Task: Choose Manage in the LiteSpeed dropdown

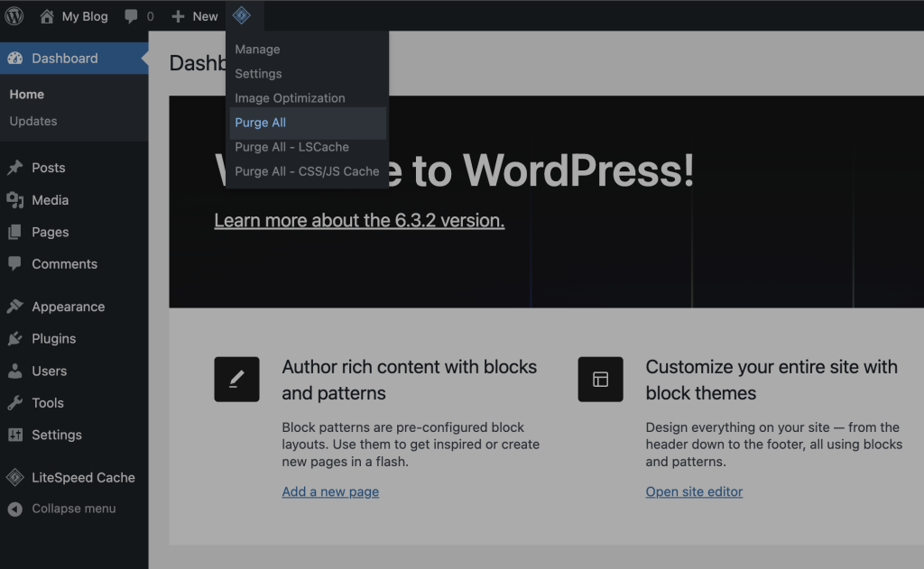Action: point(257,50)
